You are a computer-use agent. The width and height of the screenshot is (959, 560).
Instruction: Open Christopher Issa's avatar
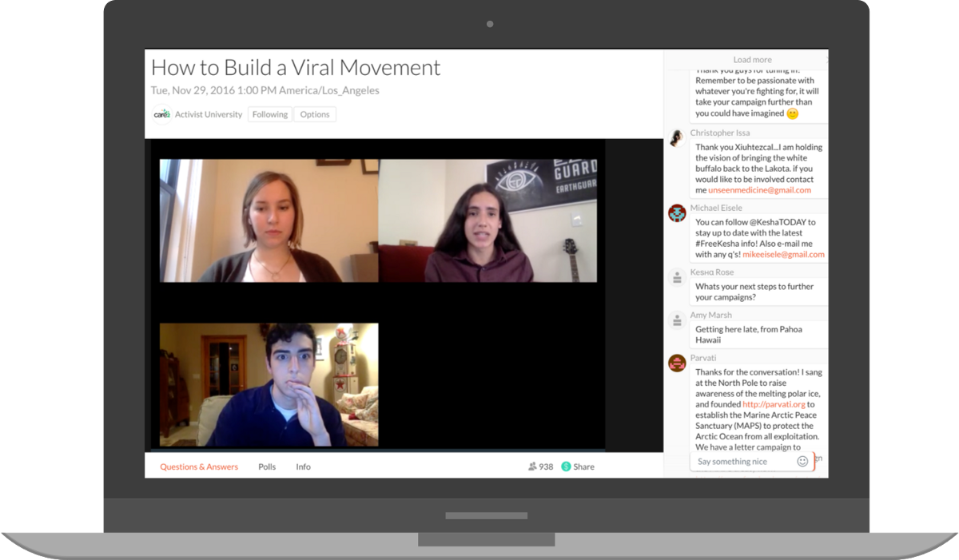(x=677, y=137)
